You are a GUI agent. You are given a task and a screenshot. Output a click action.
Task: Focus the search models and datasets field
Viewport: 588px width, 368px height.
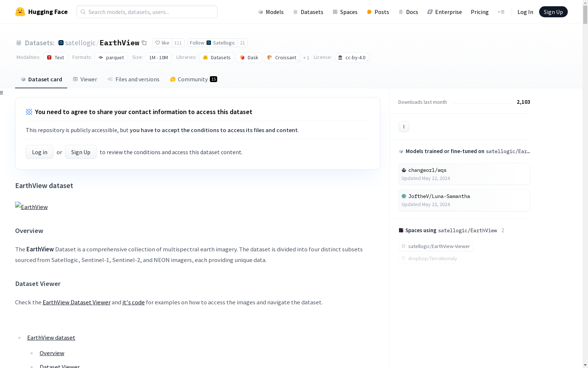pos(147,12)
